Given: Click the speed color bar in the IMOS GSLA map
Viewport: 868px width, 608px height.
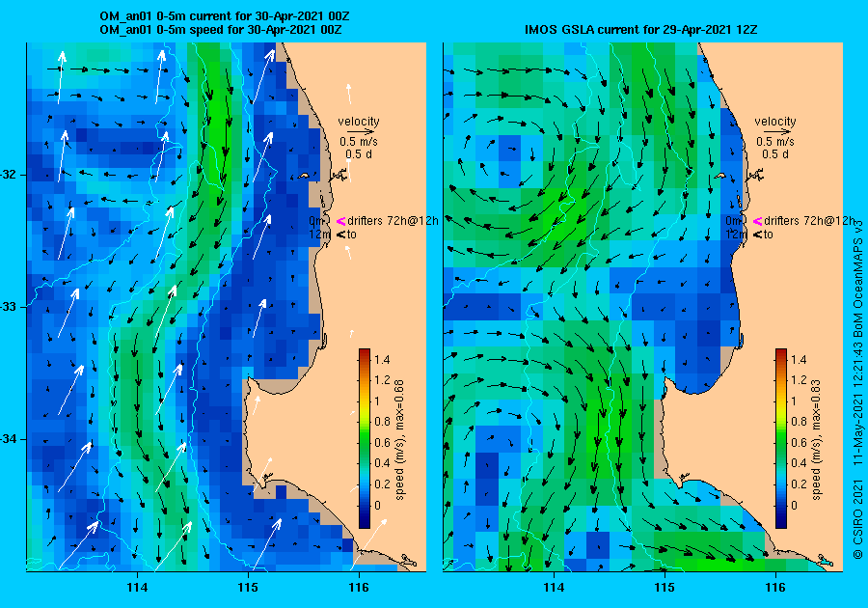Looking at the screenshot, I should (x=781, y=438).
